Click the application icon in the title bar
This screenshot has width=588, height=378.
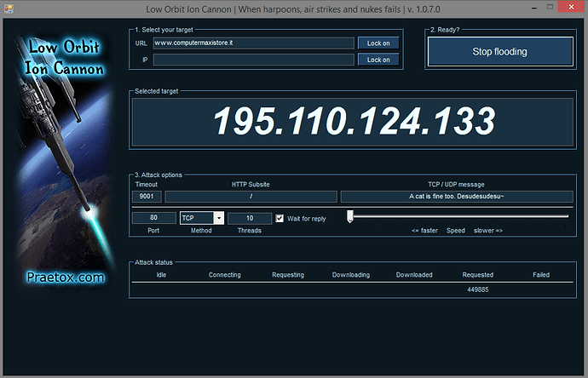9,9
